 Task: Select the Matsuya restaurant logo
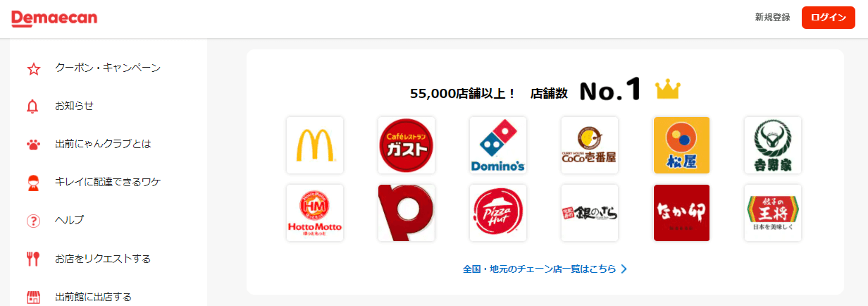pos(681,145)
